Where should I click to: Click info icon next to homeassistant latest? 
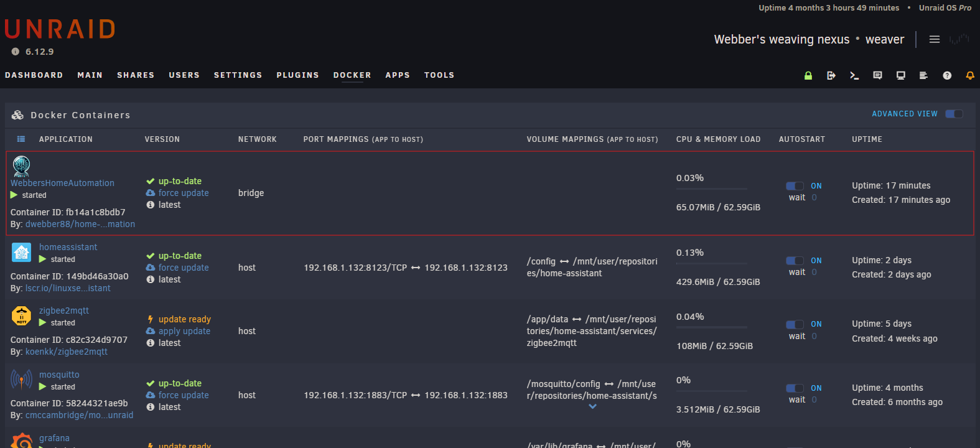pyautogui.click(x=151, y=279)
